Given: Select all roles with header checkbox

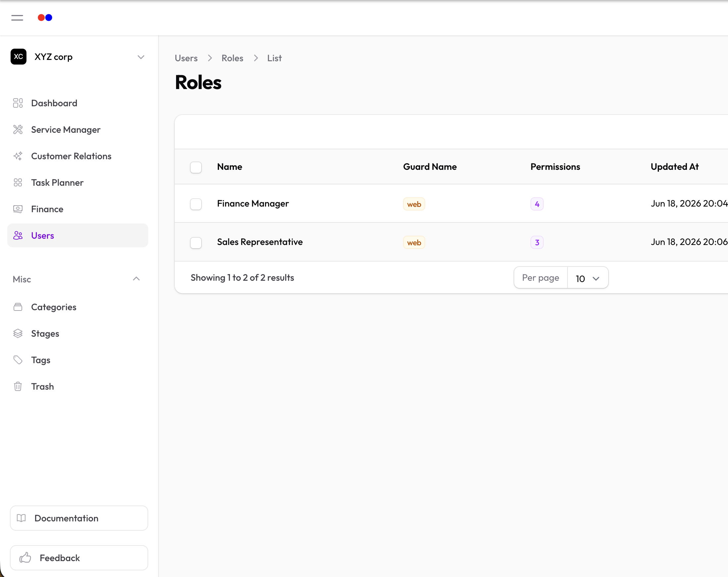Looking at the screenshot, I should click(x=196, y=167).
